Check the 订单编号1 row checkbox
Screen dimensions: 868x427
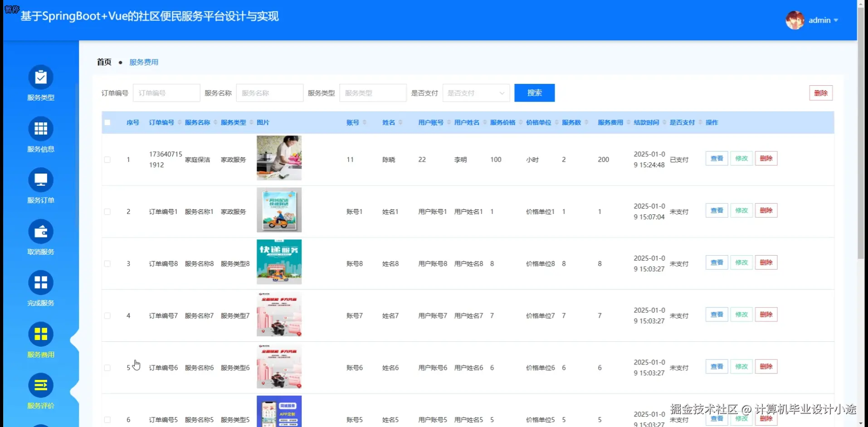[x=107, y=212]
